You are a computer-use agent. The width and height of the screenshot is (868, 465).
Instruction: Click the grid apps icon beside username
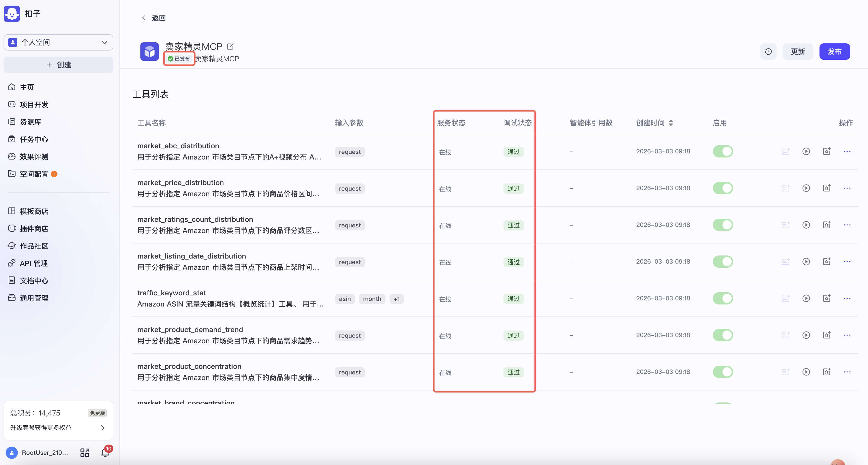(85, 452)
